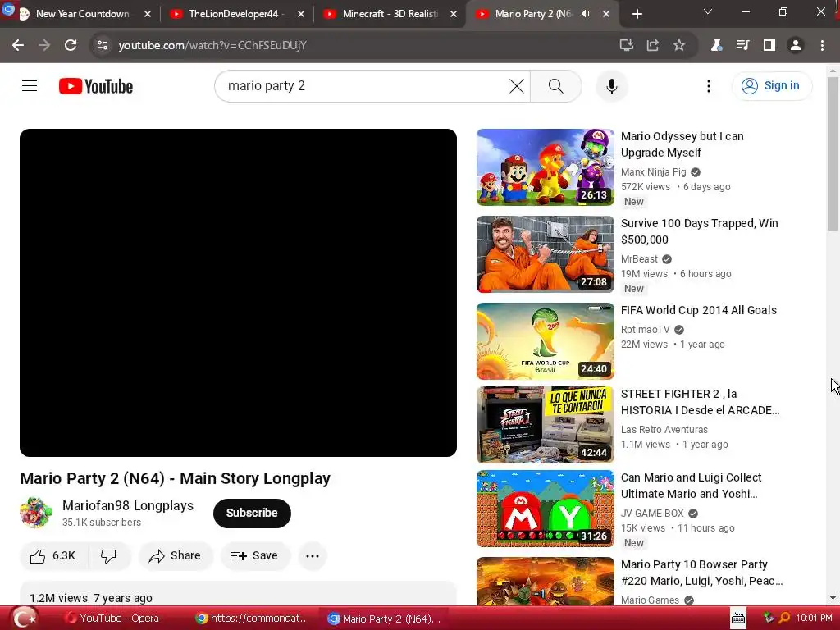The width and height of the screenshot is (840, 630).
Task: Clear the search box with the X icon
Action: pos(517,85)
